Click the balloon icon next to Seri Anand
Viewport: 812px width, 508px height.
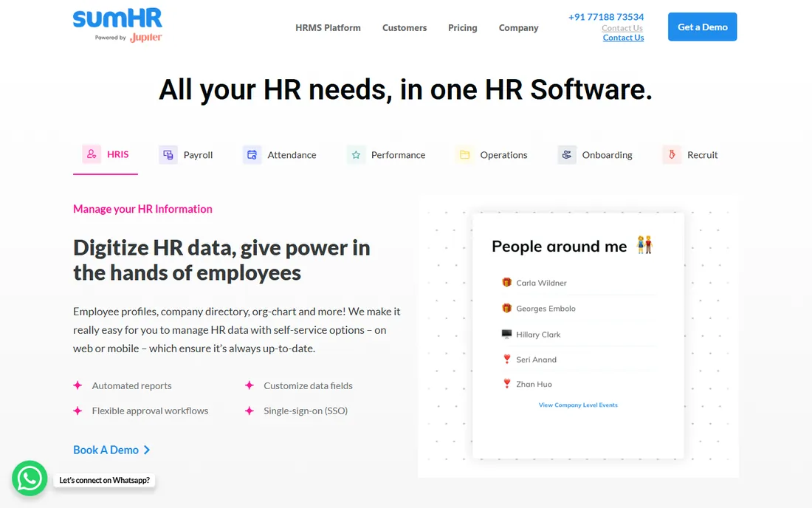point(507,359)
